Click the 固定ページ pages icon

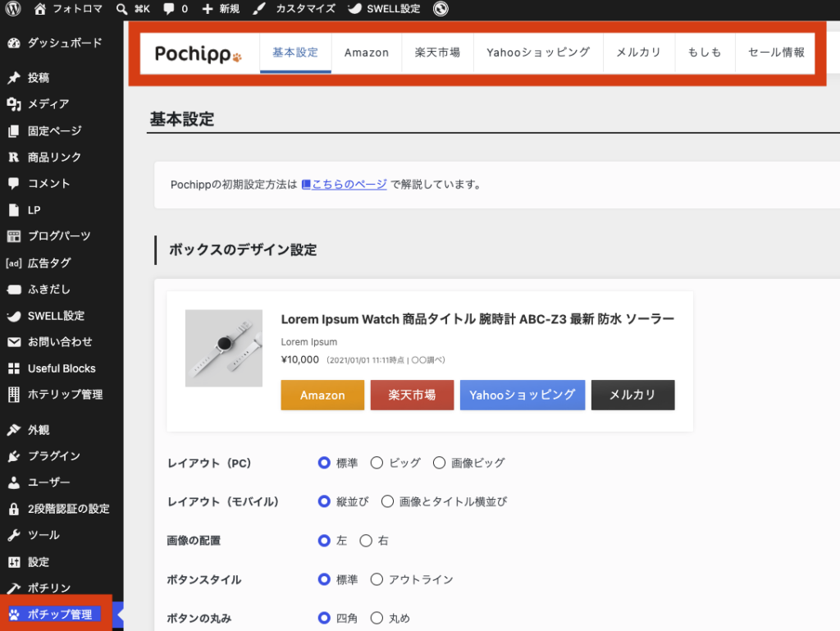coord(14,130)
